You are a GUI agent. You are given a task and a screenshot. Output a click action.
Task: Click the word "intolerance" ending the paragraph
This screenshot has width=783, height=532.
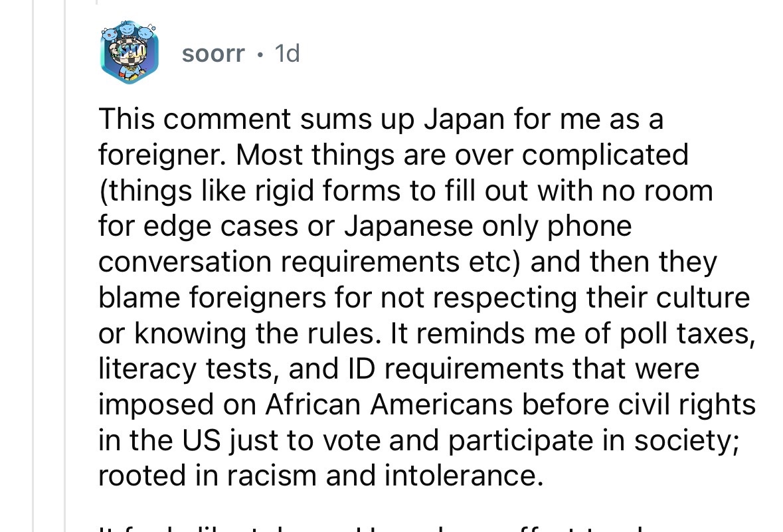(x=460, y=477)
